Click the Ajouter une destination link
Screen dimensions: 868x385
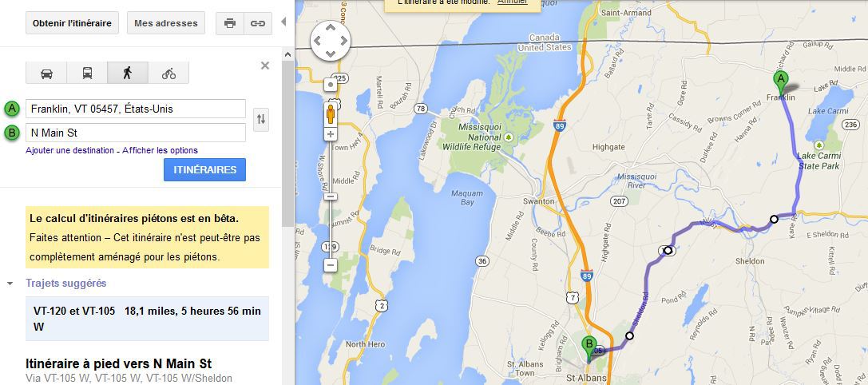69,150
